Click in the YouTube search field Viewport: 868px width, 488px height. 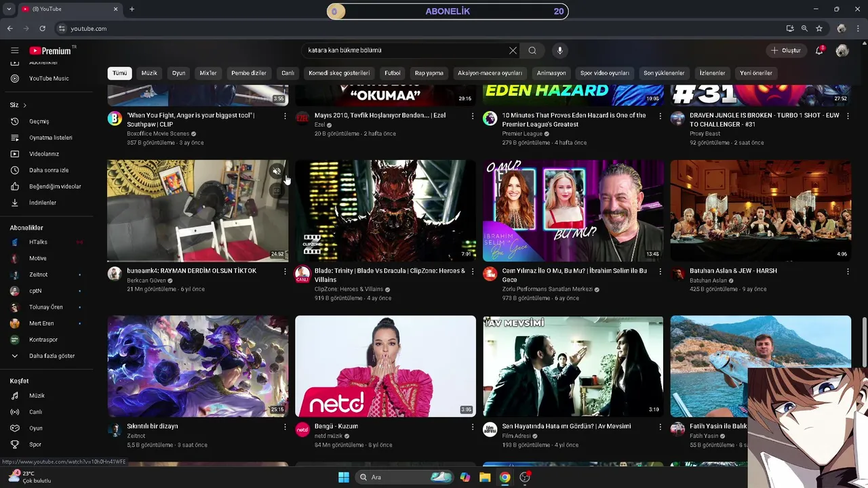pos(406,50)
